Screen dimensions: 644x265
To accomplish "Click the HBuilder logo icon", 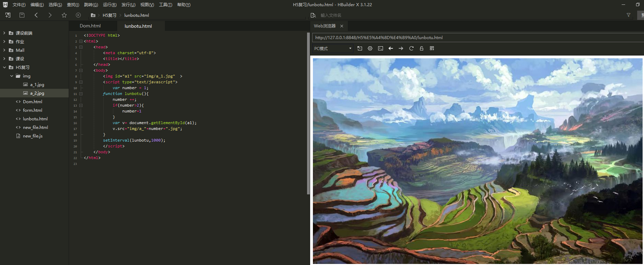I will click(x=5, y=4).
